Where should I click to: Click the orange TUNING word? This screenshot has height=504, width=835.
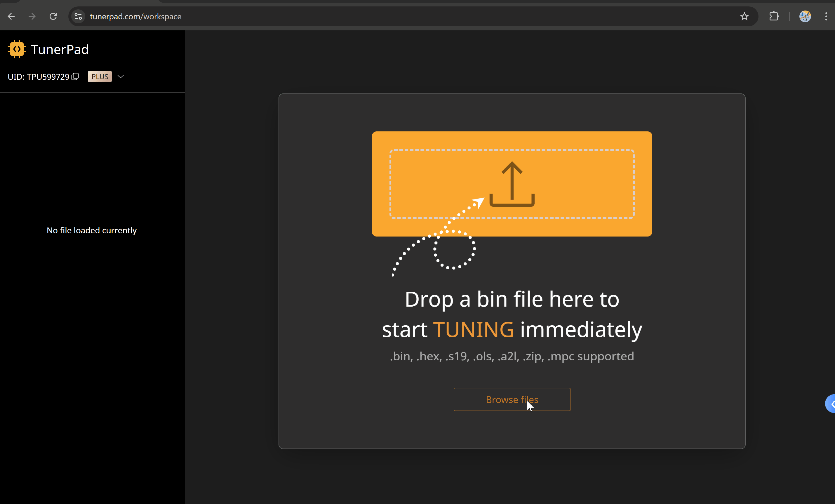pyautogui.click(x=474, y=329)
